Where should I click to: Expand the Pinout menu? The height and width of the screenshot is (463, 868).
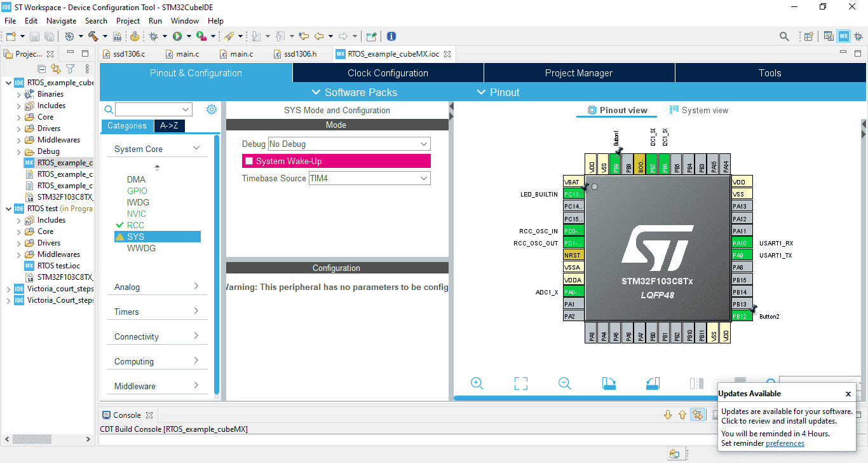click(498, 92)
